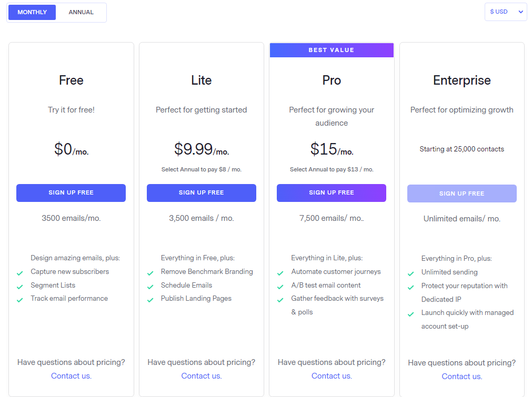Click Contact us under Pro plan
Image resolution: width=532 pixels, height=397 pixels.
pos(332,376)
